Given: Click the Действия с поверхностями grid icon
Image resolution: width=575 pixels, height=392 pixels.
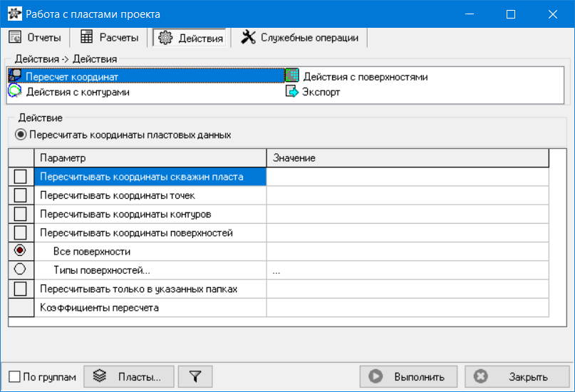Looking at the screenshot, I should pyautogui.click(x=292, y=76).
